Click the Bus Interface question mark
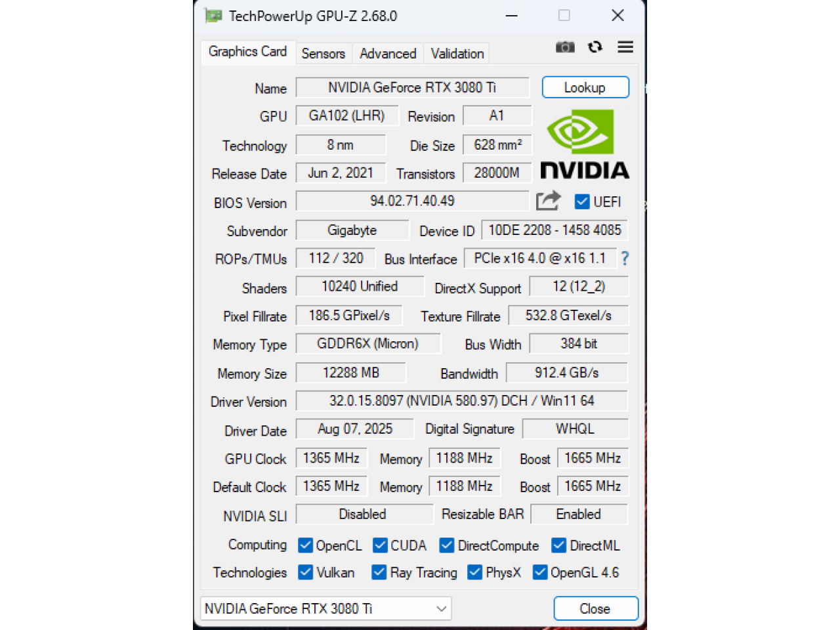Image resolution: width=840 pixels, height=630 pixels. click(x=625, y=259)
